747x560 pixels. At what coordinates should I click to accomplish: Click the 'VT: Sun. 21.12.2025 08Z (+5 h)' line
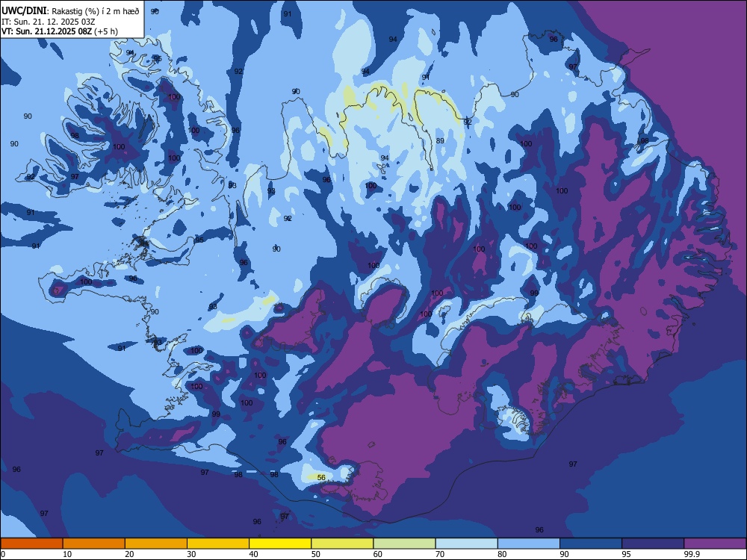pyautogui.click(x=60, y=31)
